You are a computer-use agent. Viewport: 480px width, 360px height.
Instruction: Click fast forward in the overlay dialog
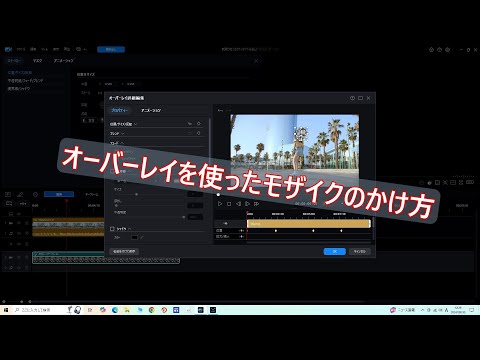click(256, 204)
